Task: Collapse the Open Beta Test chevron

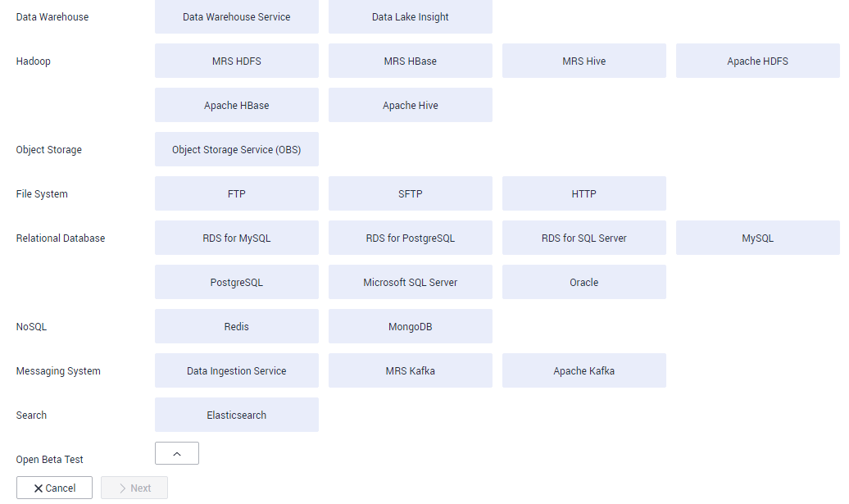Action: tap(176, 453)
